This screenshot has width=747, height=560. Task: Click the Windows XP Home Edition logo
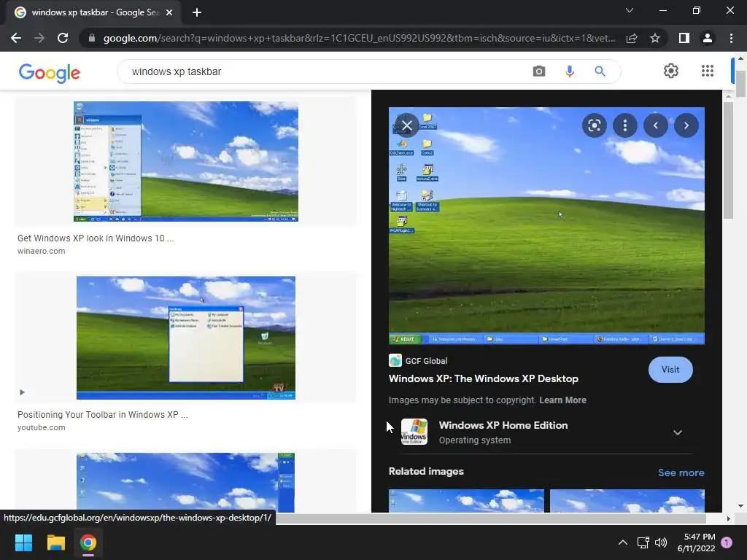tap(414, 432)
